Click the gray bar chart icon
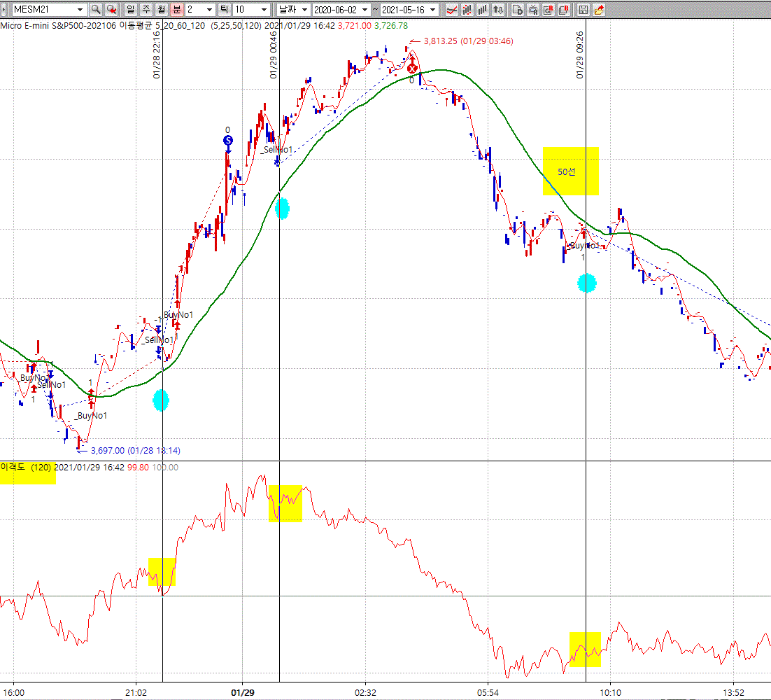This screenshot has height=700, width=771. (483, 10)
